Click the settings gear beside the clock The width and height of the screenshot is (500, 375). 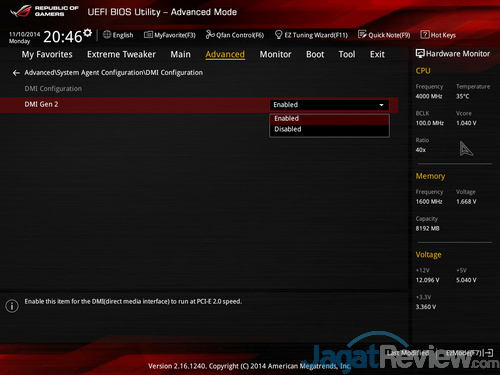[87, 33]
